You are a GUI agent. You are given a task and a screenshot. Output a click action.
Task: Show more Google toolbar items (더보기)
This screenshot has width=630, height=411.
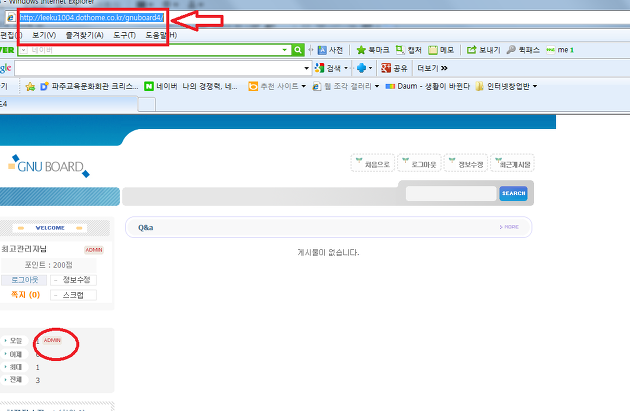(x=432, y=68)
